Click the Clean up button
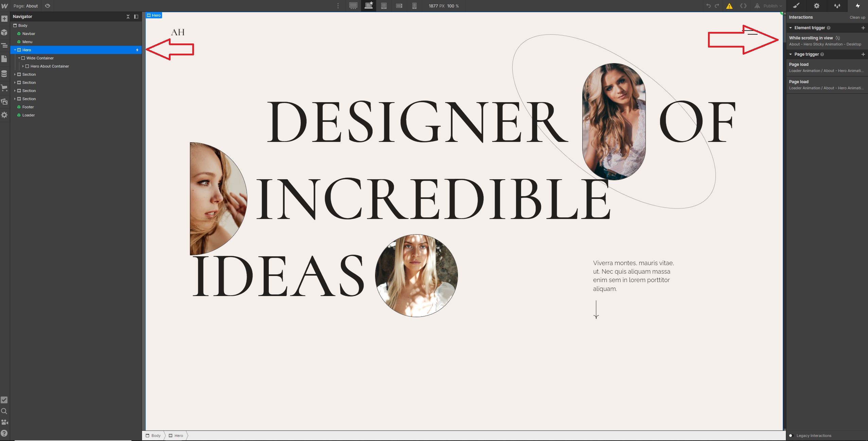 (857, 17)
